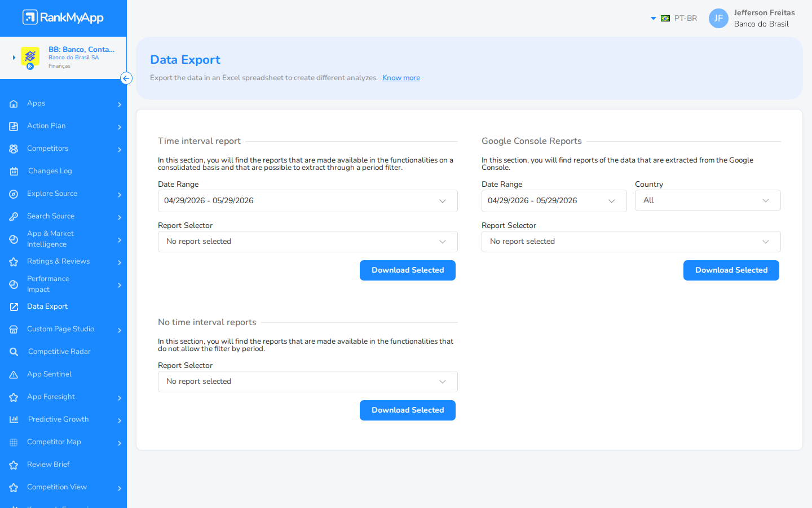The width and height of the screenshot is (812, 508).
Task: Expand the Competition View chevron
Action: [x=120, y=488]
